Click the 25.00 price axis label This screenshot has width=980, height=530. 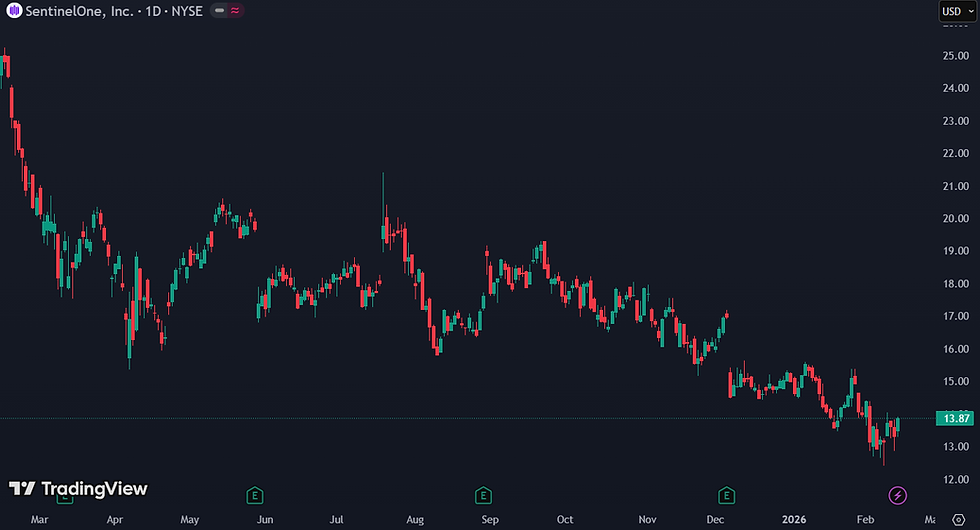pos(956,56)
